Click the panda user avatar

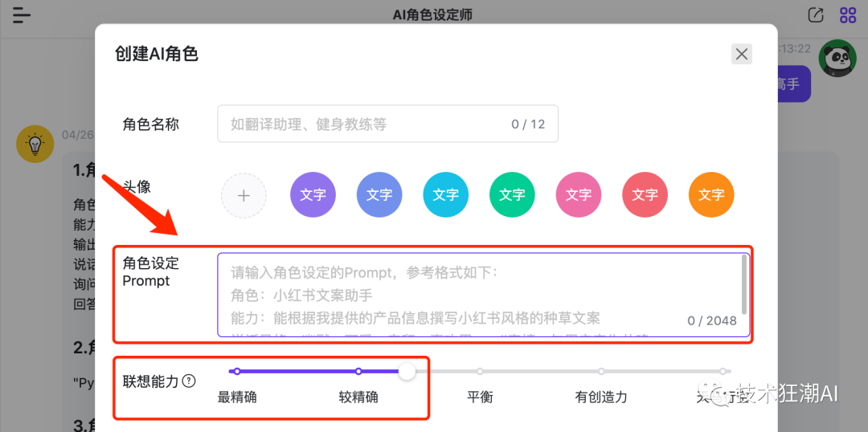click(x=837, y=58)
